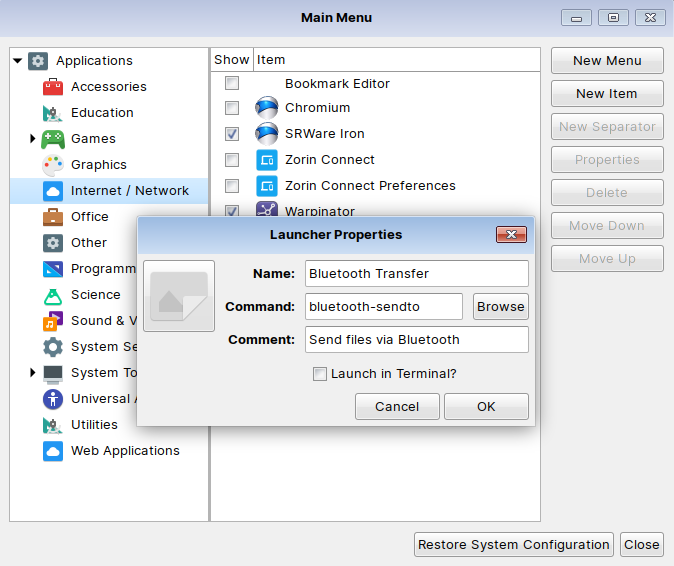The image size is (674, 566).
Task: Click the Chromium browser icon
Action: 267,107
